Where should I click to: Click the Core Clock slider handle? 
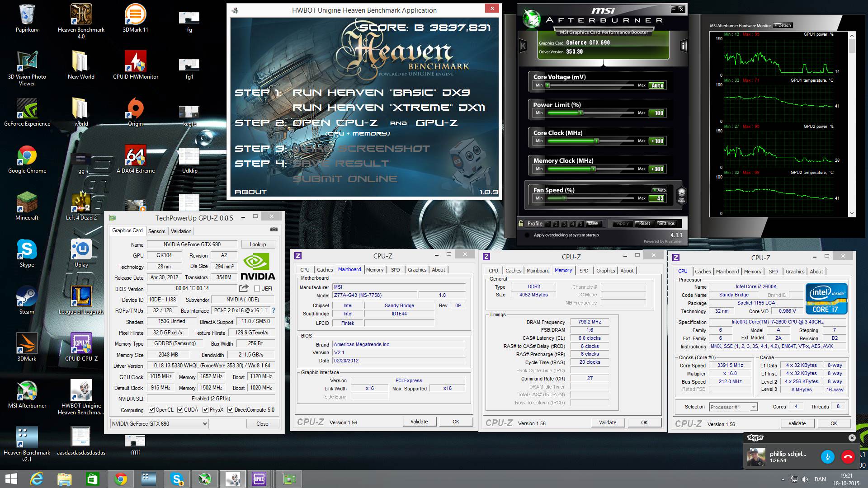coord(597,141)
